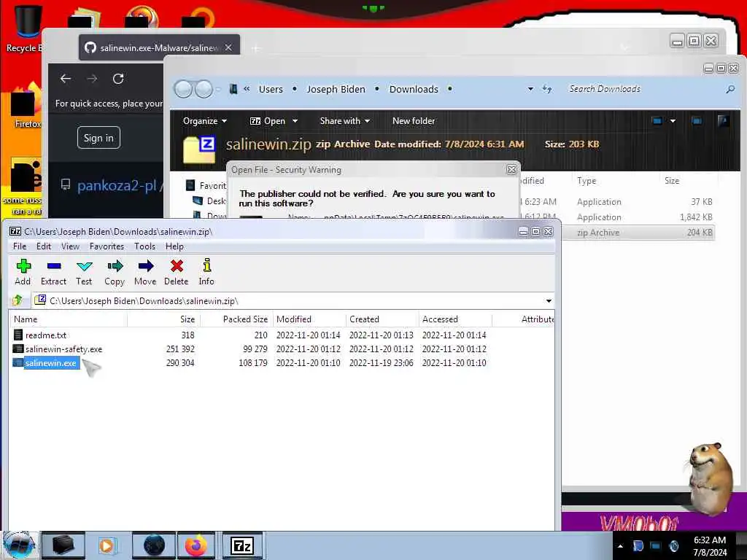Click Explorer's back navigation button
Viewport: 747px width, 560px height.
pos(183,89)
